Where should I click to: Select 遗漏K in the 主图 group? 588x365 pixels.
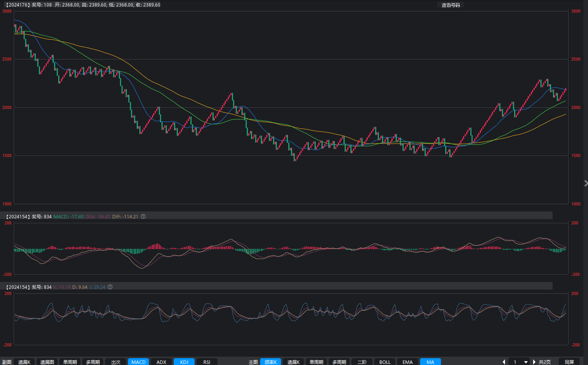pyautogui.click(x=294, y=362)
